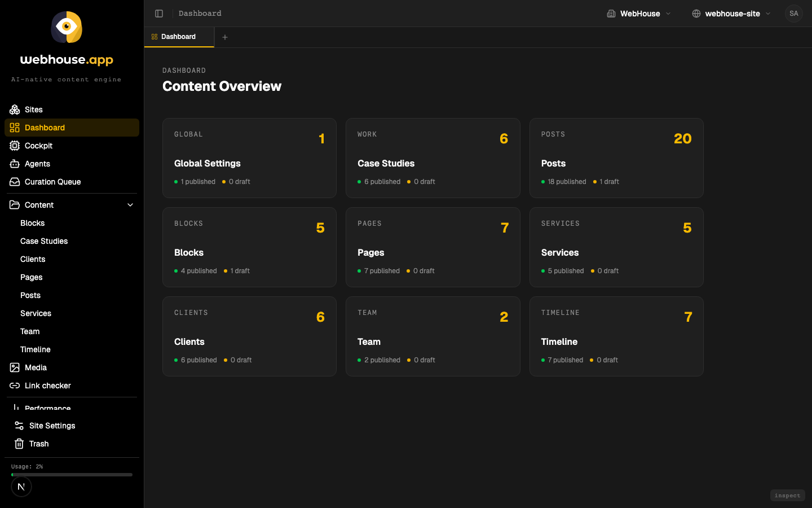The image size is (812, 508).
Task: Click '2 published' in Team card
Action: 382,360
